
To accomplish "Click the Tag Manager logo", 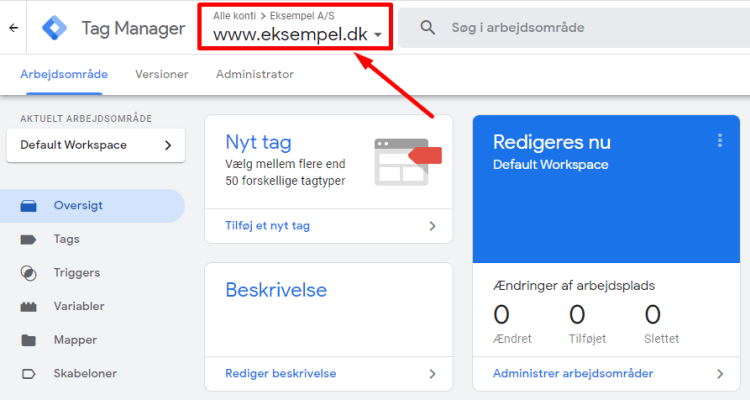I will (x=56, y=28).
